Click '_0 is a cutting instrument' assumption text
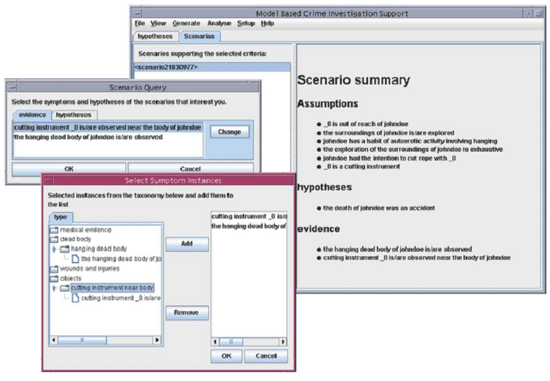 coord(362,167)
